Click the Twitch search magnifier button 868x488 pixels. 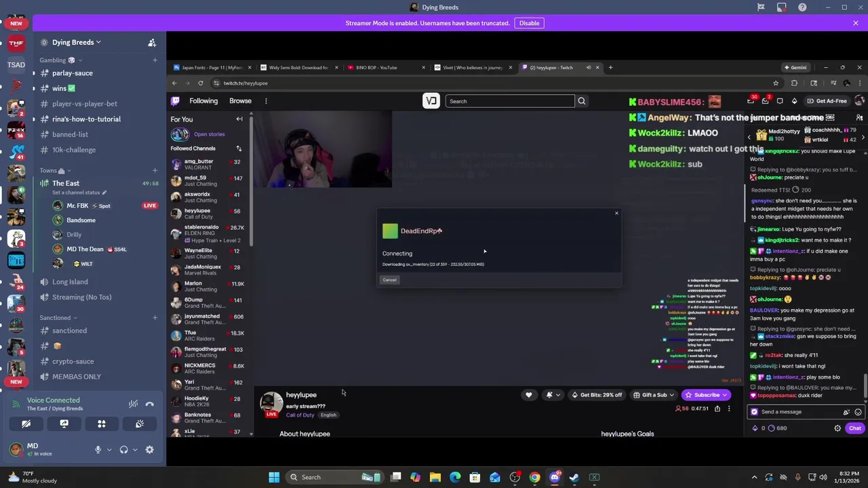pyautogui.click(x=581, y=101)
